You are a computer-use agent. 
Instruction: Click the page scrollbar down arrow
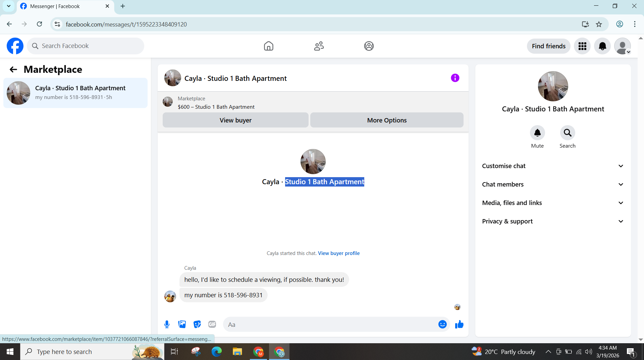641,340
